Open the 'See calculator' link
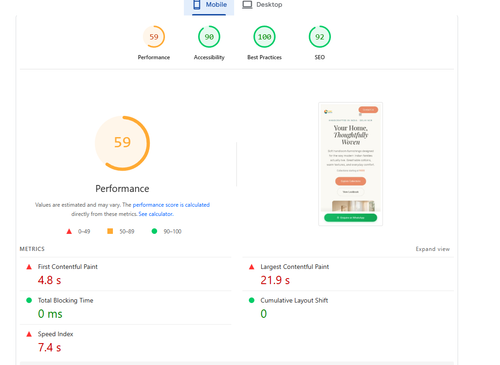Screen dimensions: 500x365 click(156, 214)
